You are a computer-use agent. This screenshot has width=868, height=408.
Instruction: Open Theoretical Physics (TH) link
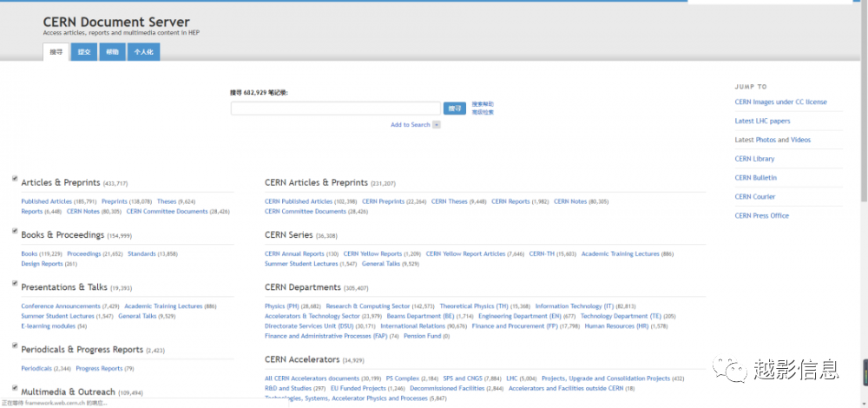coord(474,306)
